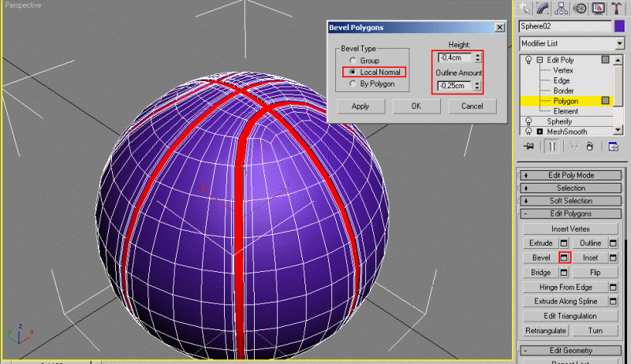Click the Retriangulate button
The image size is (631, 364).
pyautogui.click(x=545, y=331)
